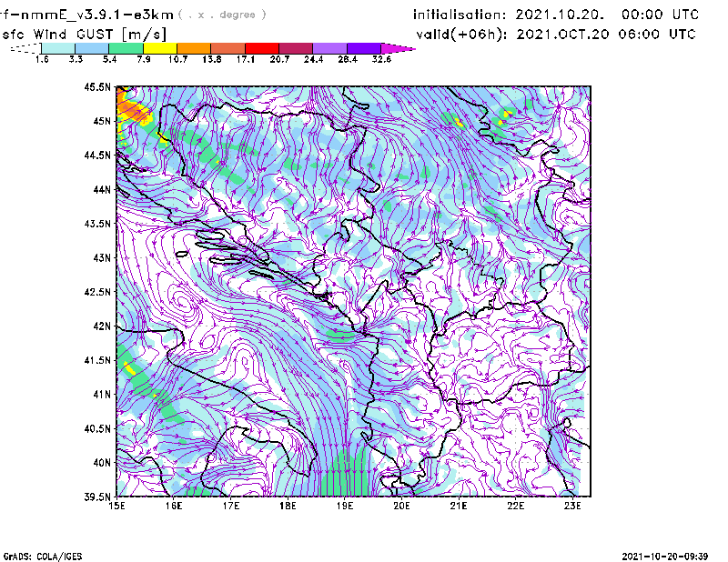
Task: Click the 44N latitude label
Action: [x=102, y=189]
